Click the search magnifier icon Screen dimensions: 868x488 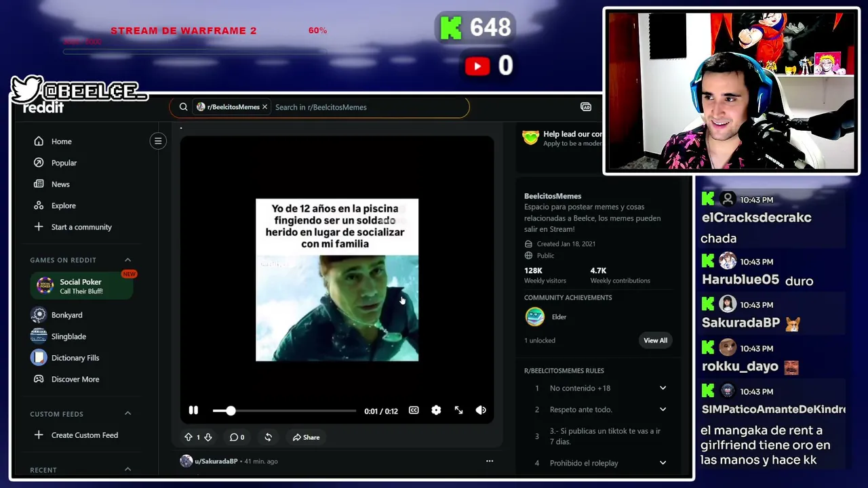pos(183,107)
